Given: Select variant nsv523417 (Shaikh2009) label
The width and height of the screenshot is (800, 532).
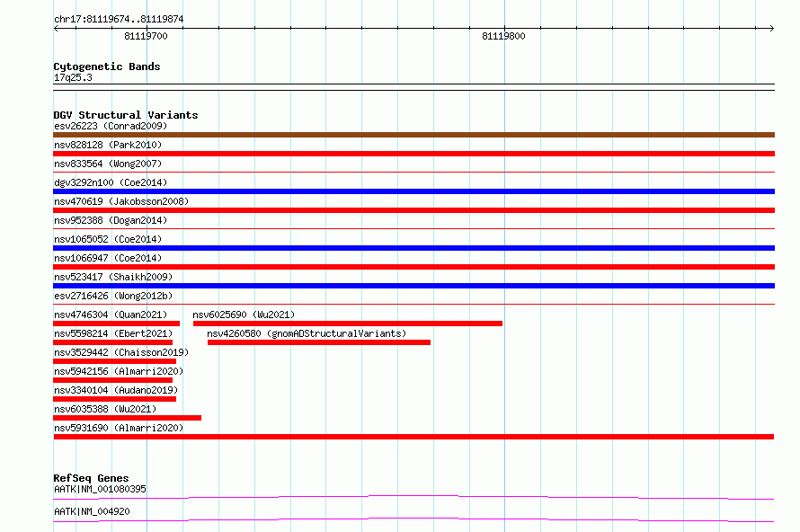Looking at the screenshot, I should [x=113, y=277].
